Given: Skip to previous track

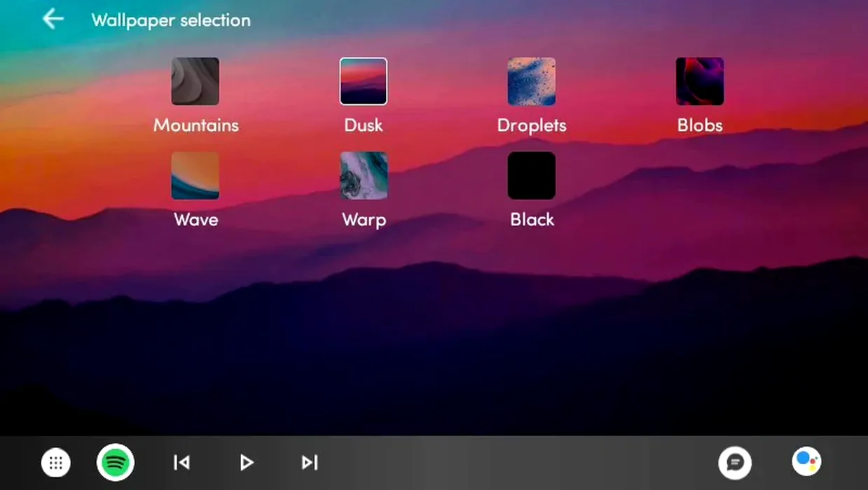Looking at the screenshot, I should point(181,463).
